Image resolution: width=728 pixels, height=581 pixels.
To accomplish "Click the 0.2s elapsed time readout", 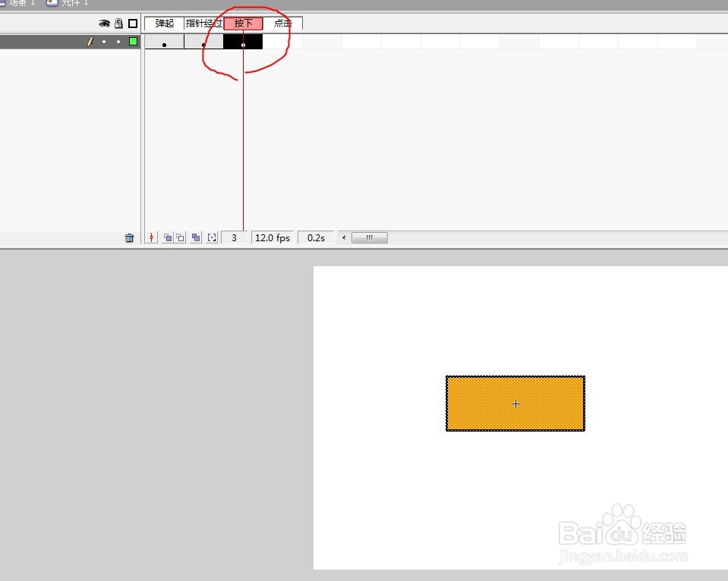I will pyautogui.click(x=316, y=237).
